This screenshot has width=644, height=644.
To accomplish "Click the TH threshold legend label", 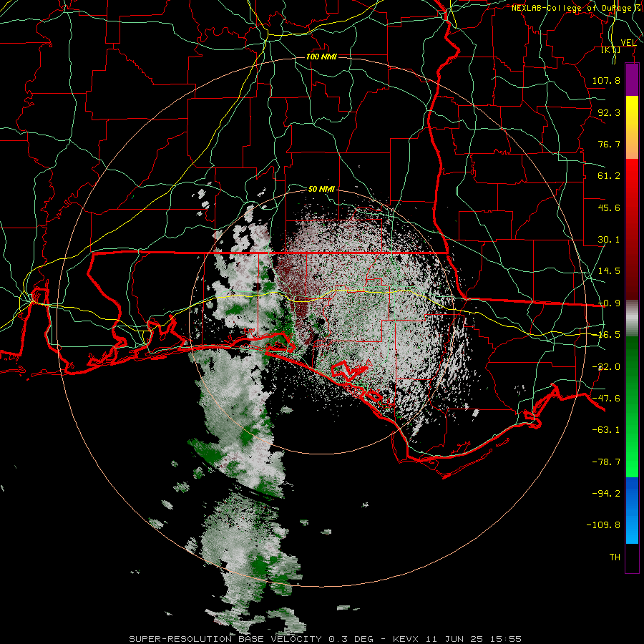I will pyautogui.click(x=615, y=557).
